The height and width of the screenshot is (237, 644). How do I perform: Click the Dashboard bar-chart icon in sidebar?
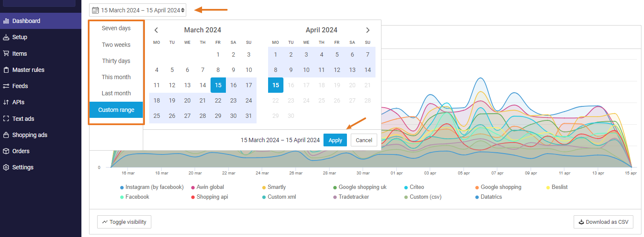click(6, 21)
